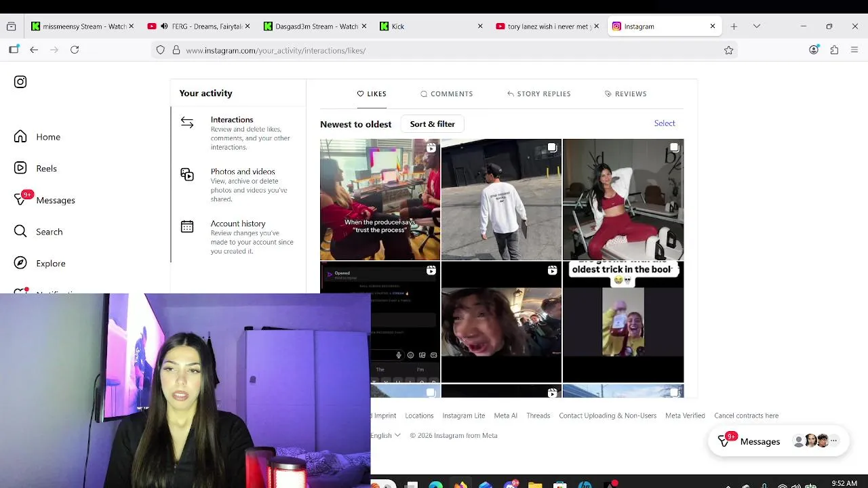868x488 pixels.
Task: Open the Meta Verified footer link
Action: (685, 415)
